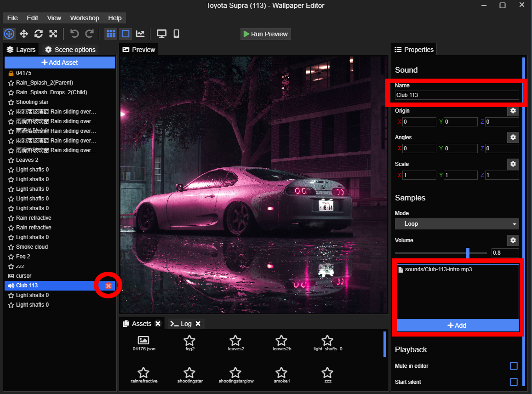
Task: Select the Fog 2 layer
Action: (60, 257)
